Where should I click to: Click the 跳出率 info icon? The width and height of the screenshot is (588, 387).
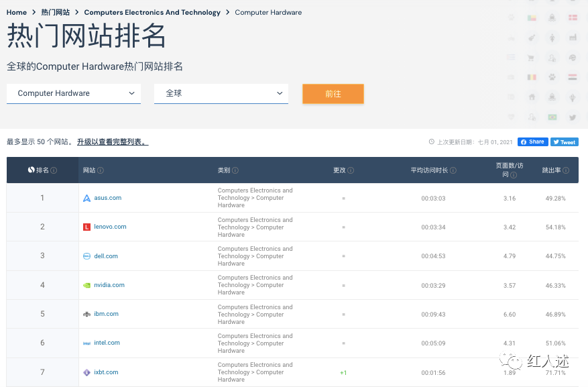[566, 170]
